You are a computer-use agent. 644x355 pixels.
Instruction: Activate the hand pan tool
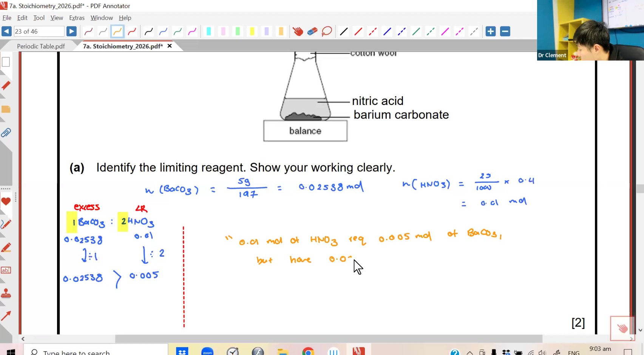pyautogui.click(x=298, y=31)
